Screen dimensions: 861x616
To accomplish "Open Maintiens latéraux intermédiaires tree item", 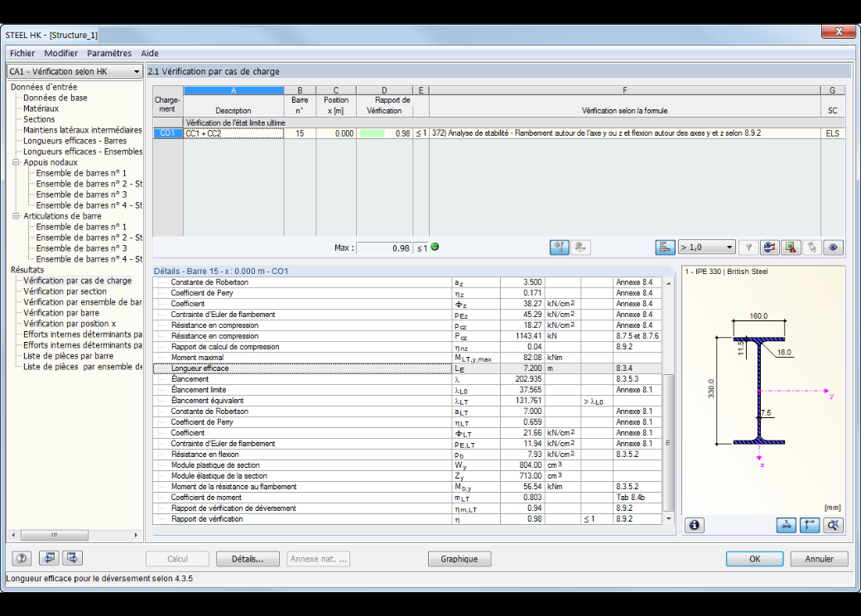I will click(x=82, y=130).
